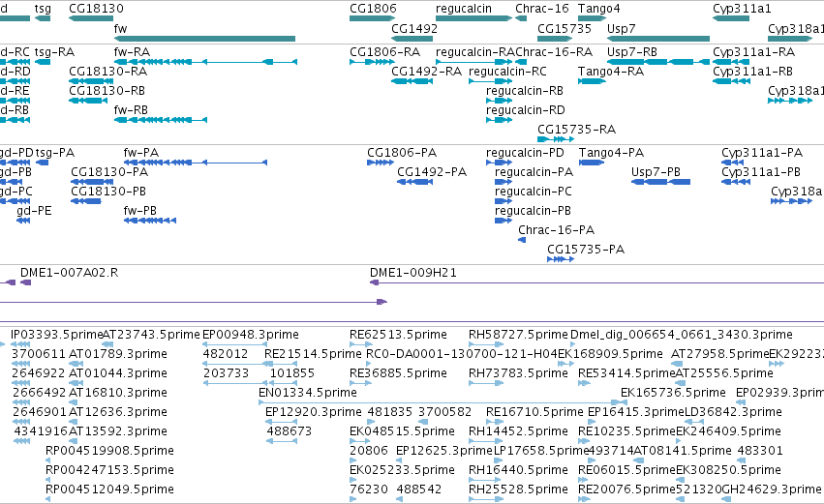Open the CG18130-RA transcript label

107,72
